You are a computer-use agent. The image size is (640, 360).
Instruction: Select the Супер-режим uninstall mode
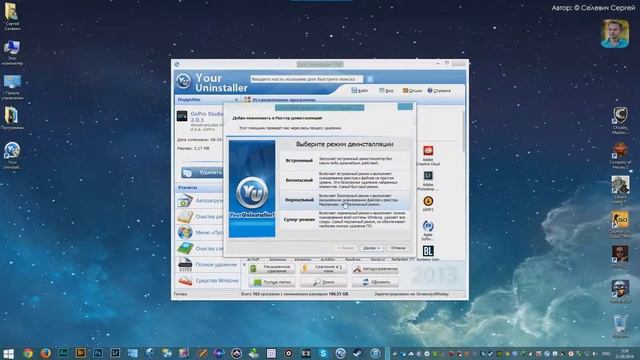(344, 220)
